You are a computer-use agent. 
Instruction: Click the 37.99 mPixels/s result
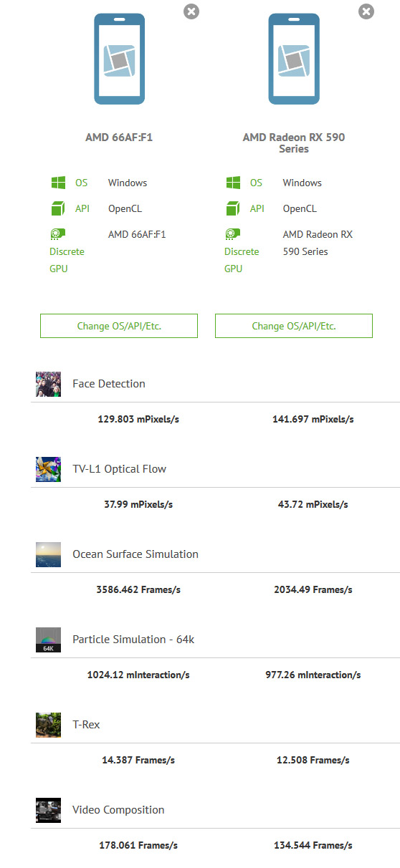point(138,505)
